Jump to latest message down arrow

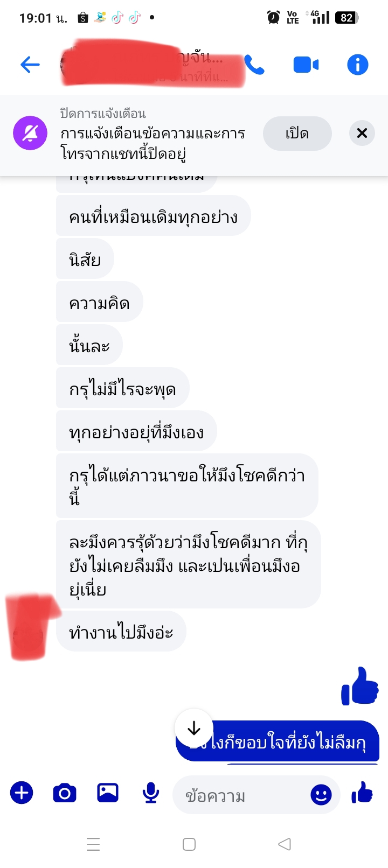click(194, 729)
